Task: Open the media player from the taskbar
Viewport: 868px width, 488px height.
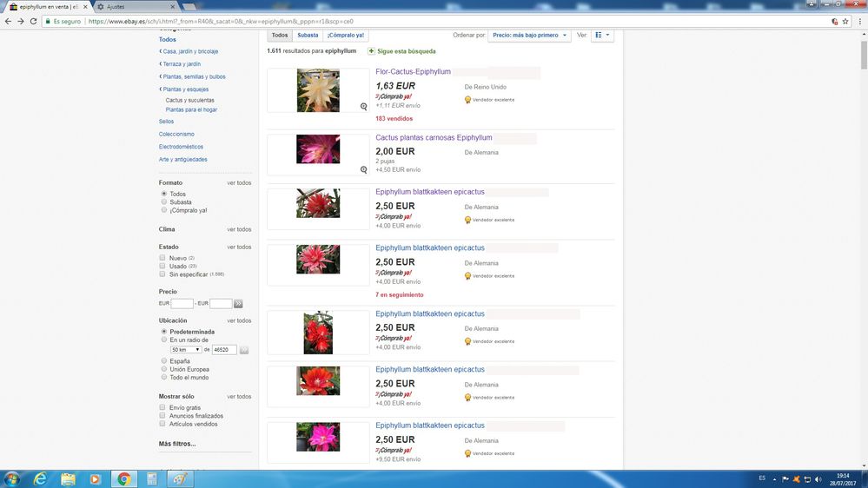Action: (95, 478)
